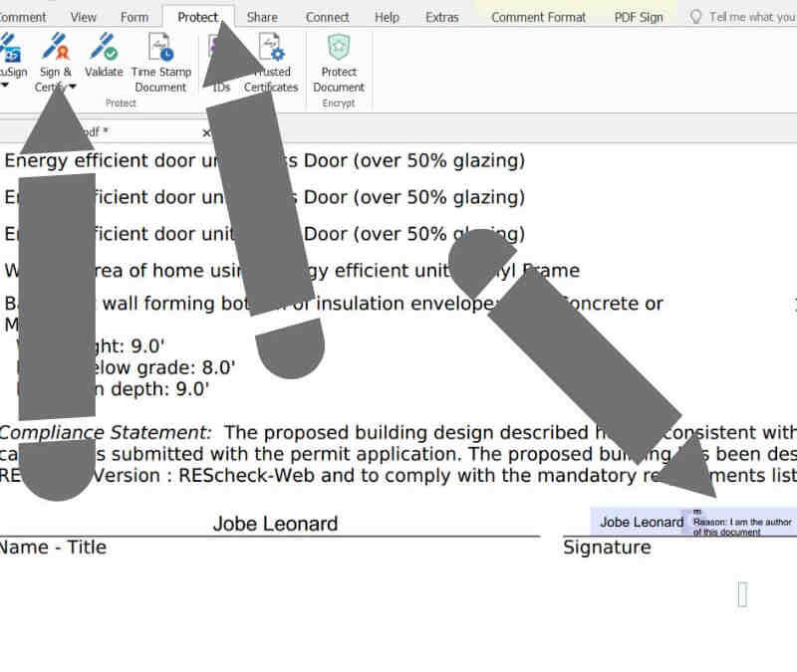
Task: Close the open pdf document tab
Action: coord(206,132)
